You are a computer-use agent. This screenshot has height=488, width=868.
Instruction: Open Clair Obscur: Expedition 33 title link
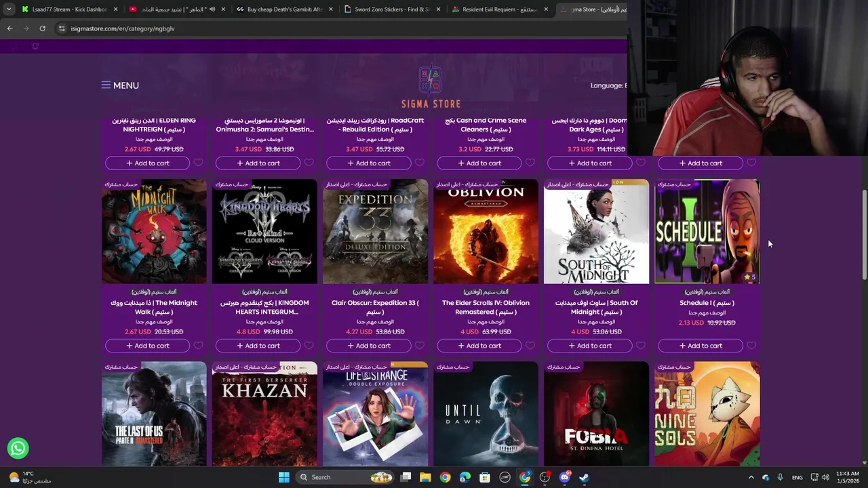click(375, 307)
